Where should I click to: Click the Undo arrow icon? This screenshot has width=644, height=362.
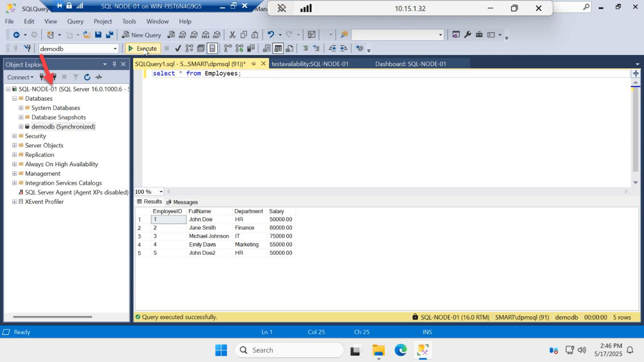point(271,34)
